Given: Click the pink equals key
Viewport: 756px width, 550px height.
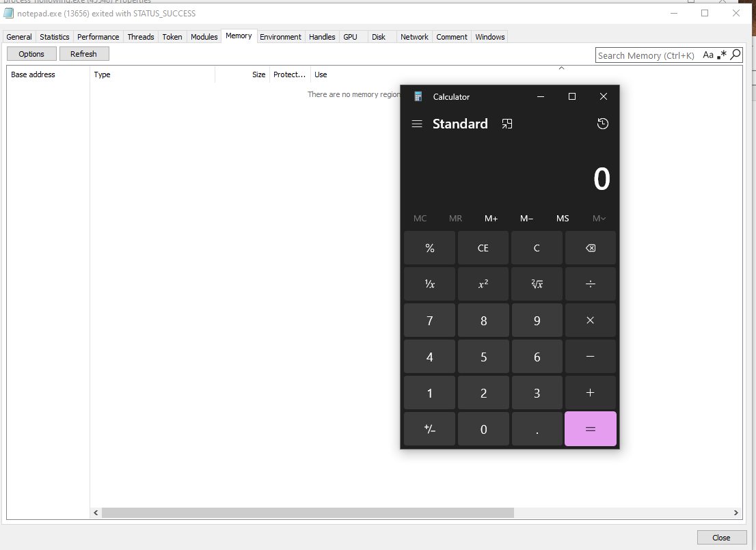Looking at the screenshot, I should click(x=590, y=428).
